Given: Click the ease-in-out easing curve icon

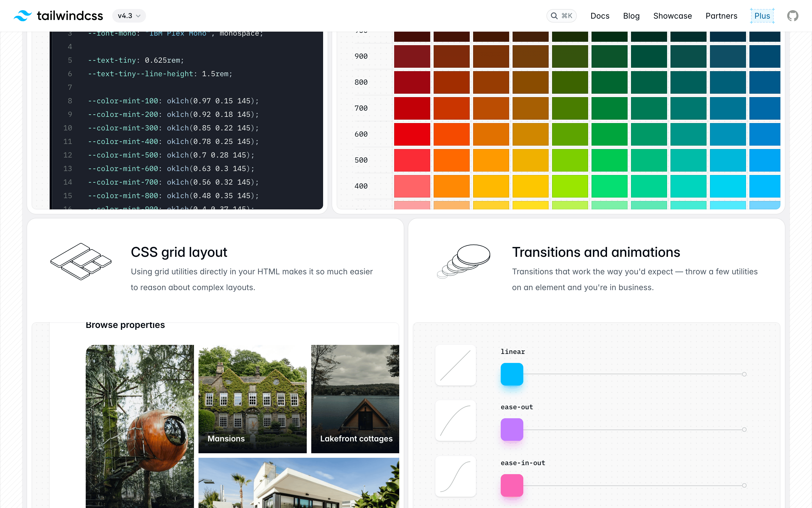Looking at the screenshot, I should point(455,476).
